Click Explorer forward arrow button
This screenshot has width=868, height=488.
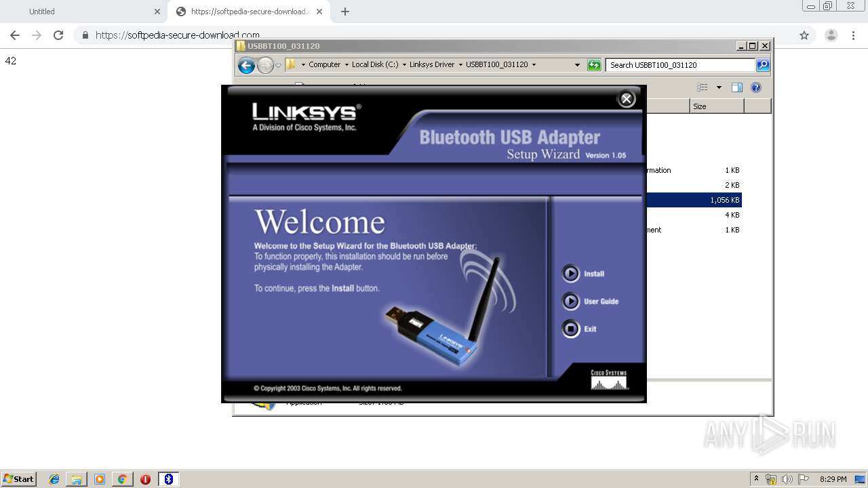[x=265, y=65]
